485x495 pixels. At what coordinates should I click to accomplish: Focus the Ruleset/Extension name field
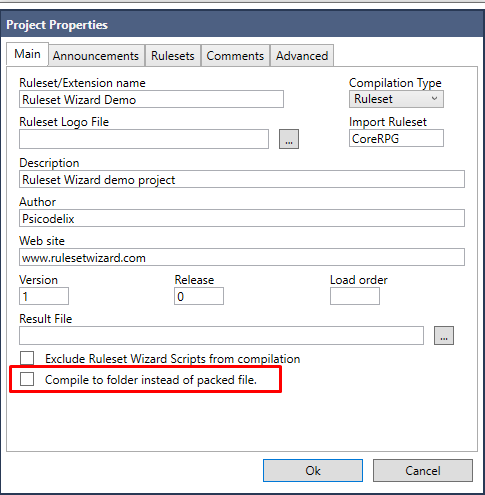click(x=151, y=99)
